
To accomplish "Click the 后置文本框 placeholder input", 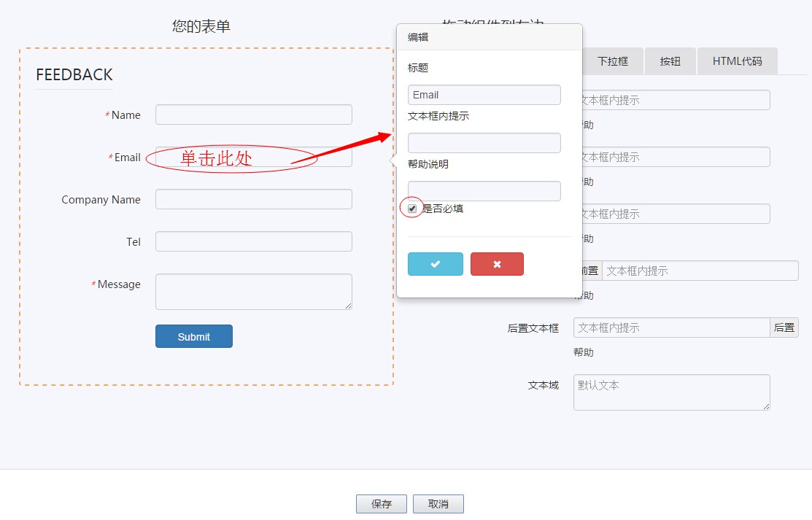I will [x=670, y=327].
